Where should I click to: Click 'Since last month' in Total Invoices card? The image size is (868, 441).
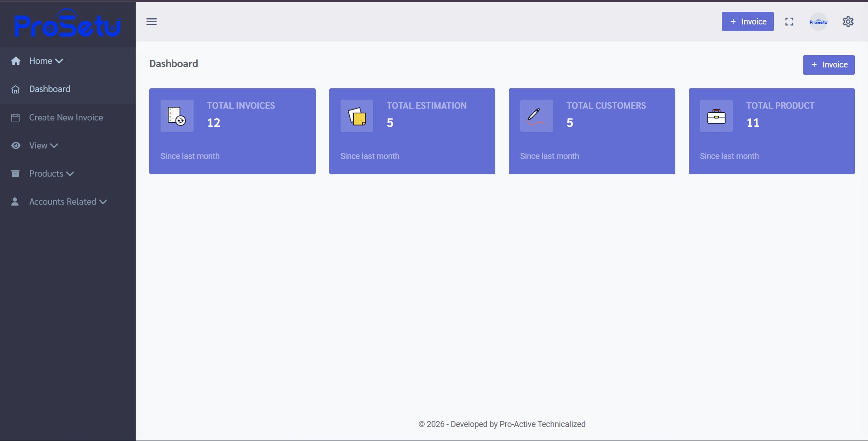190,156
